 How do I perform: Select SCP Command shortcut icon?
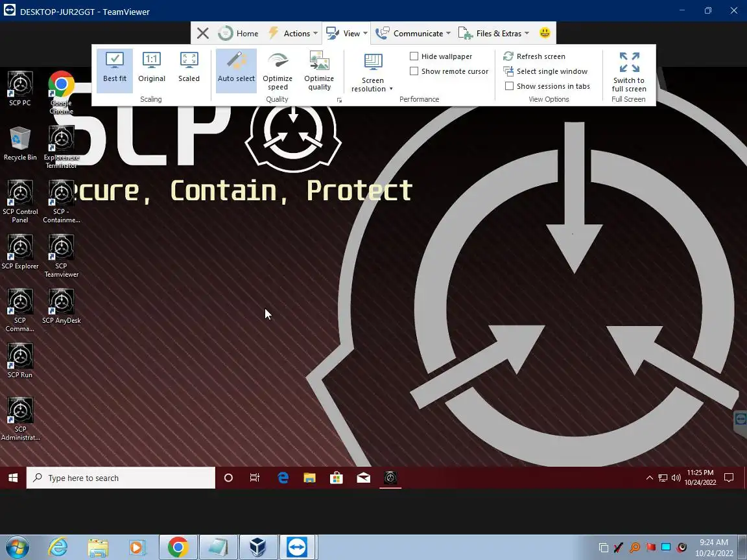pyautogui.click(x=20, y=310)
